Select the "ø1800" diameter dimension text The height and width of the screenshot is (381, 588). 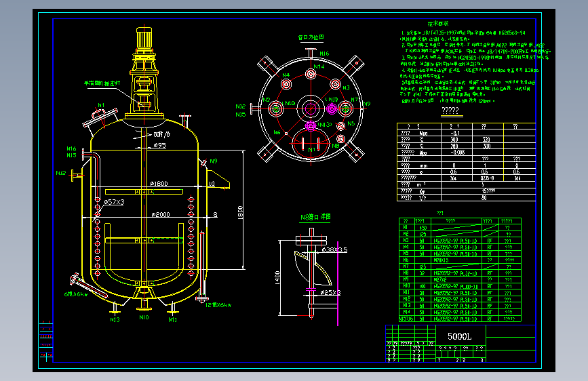(159, 183)
